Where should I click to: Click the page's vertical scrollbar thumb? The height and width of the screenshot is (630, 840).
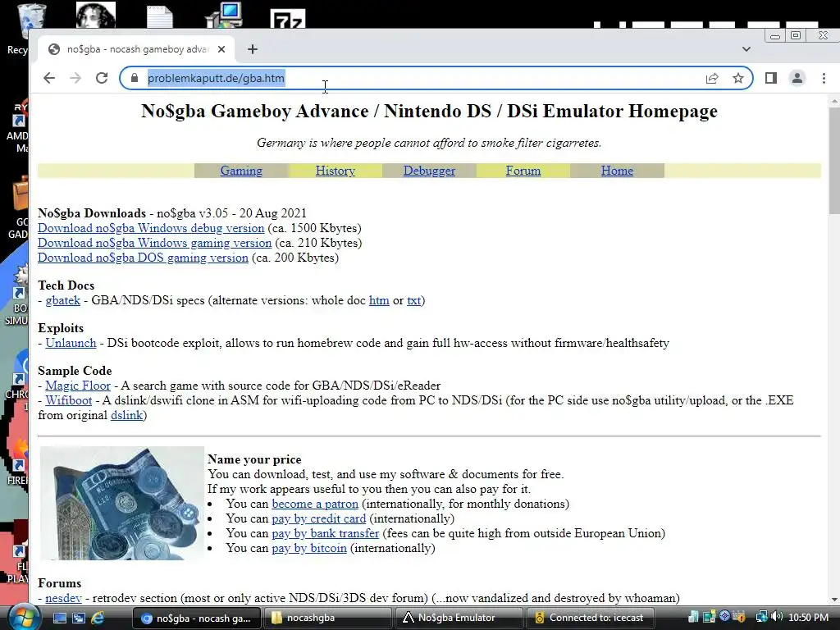tap(834, 161)
